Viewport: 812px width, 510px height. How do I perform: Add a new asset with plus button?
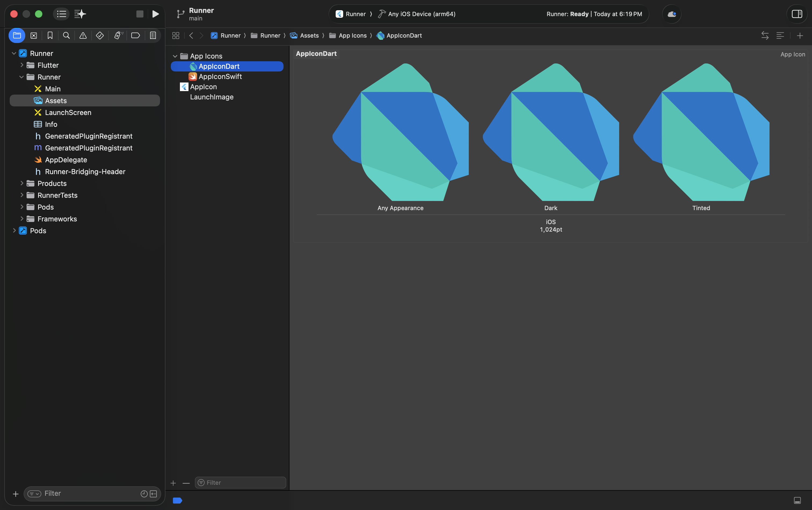[x=173, y=483]
